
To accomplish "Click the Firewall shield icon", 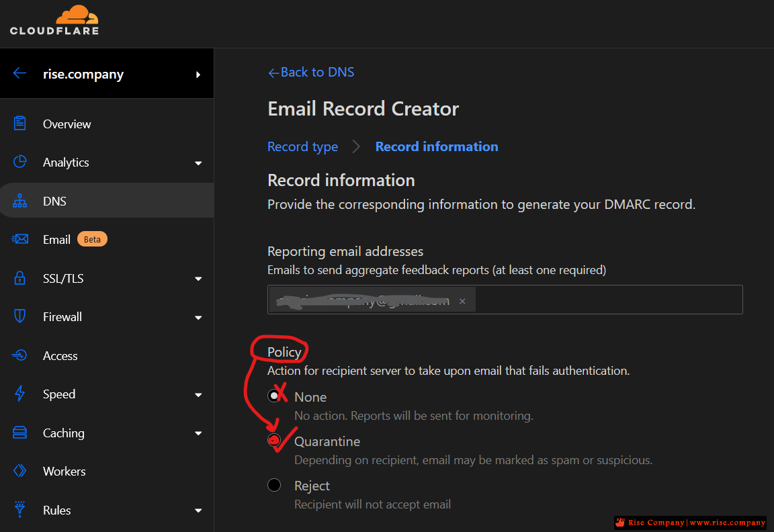I will pyautogui.click(x=20, y=316).
